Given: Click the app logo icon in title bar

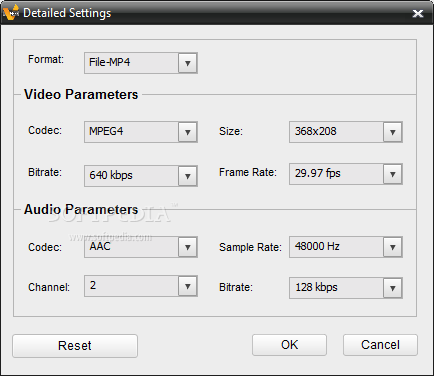Looking at the screenshot, I should 11,12.
